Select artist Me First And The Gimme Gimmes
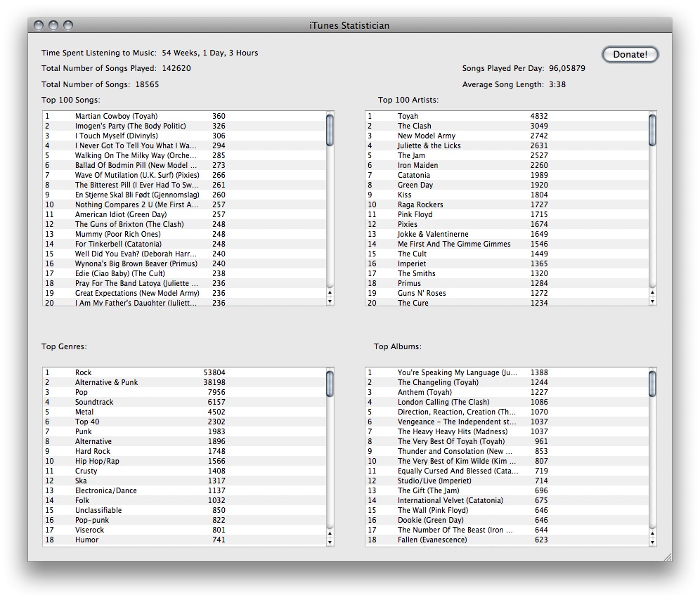 [x=507, y=244]
